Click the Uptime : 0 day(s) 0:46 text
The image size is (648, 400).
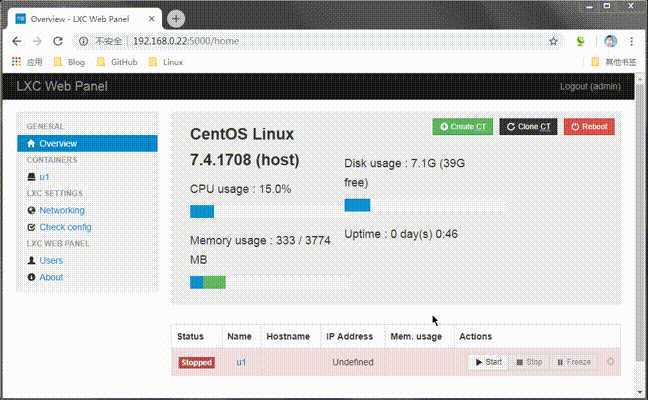[401, 234]
